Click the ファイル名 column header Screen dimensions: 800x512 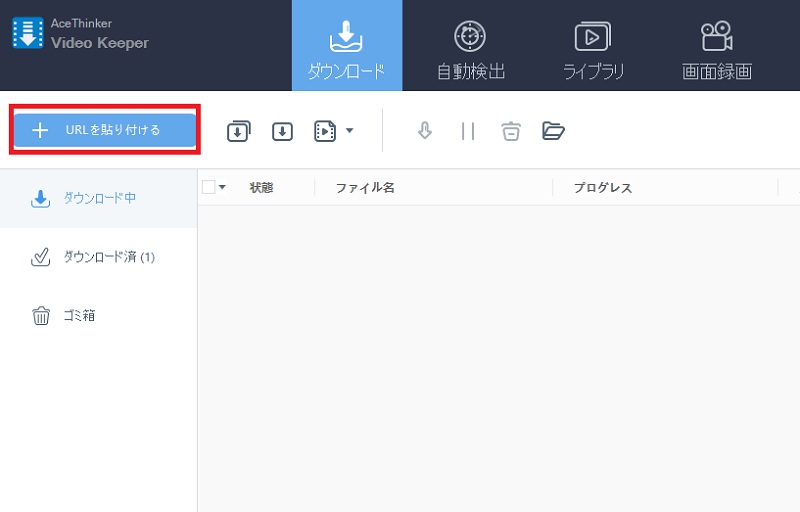[365, 188]
